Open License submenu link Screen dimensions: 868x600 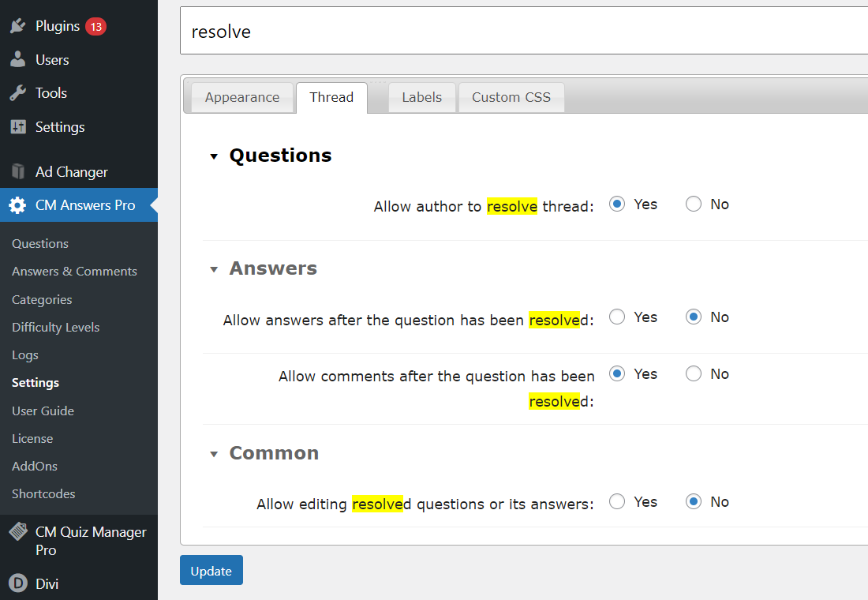coord(32,439)
